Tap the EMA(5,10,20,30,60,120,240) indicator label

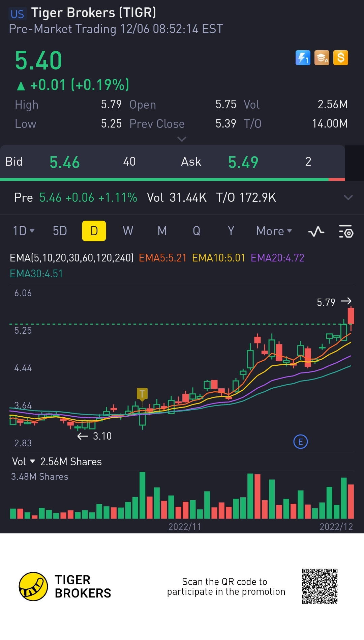coord(72,258)
